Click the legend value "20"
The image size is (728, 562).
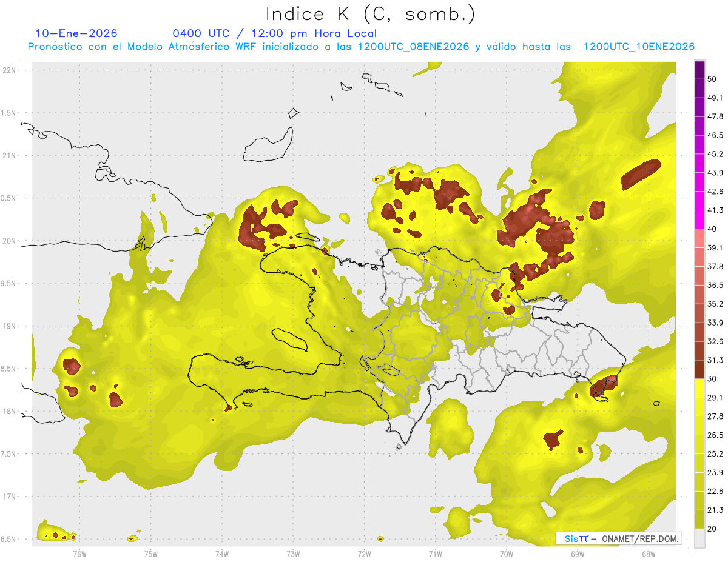pyautogui.click(x=712, y=529)
